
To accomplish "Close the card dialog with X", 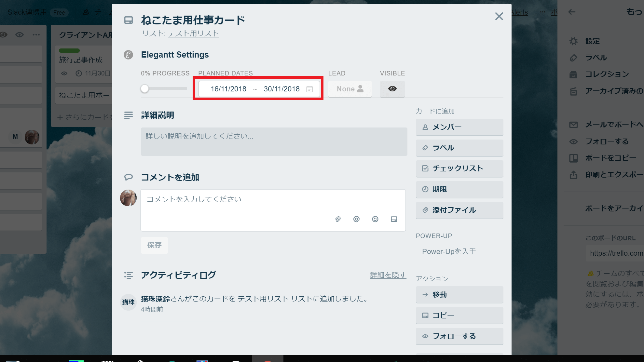I will (499, 17).
